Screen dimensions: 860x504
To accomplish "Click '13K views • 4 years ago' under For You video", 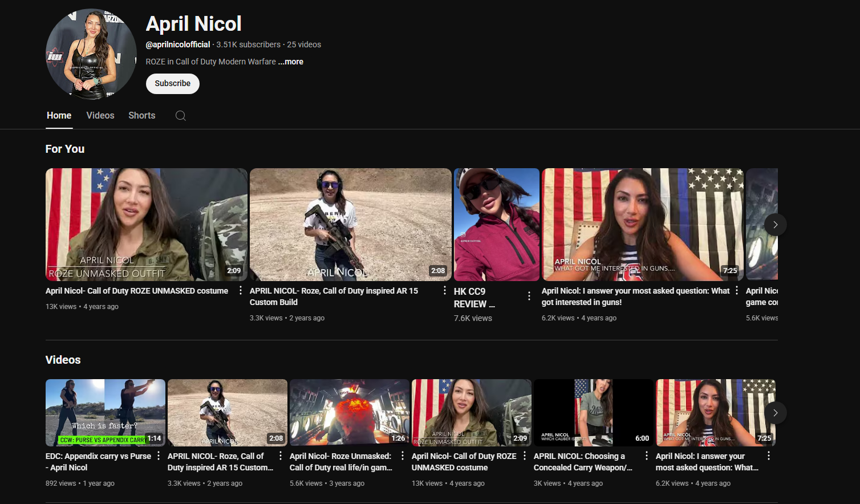I will coord(82,307).
